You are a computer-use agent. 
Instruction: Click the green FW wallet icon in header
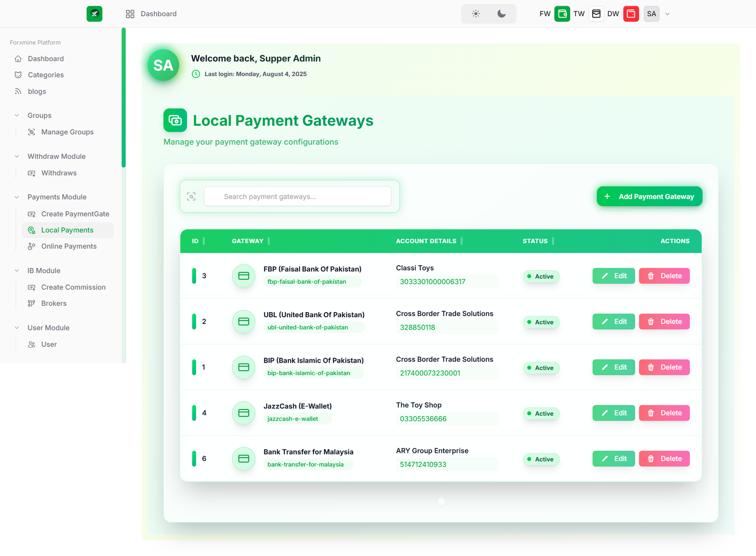click(562, 14)
